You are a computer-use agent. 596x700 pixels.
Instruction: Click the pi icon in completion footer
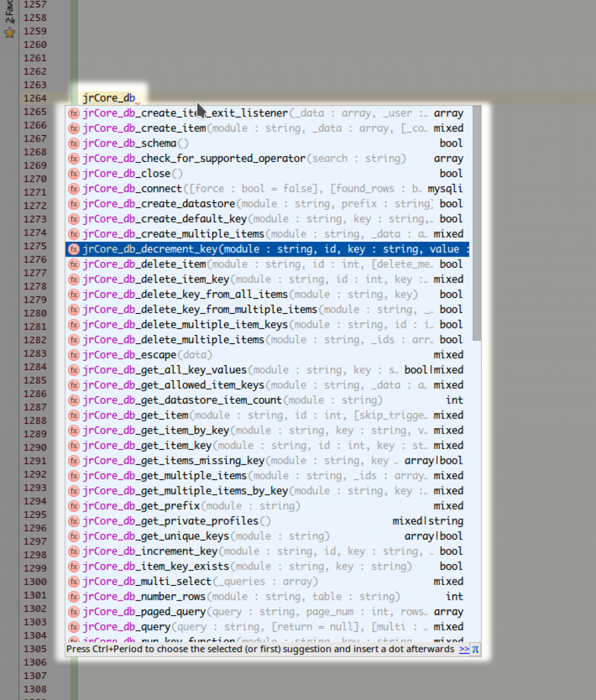pyautogui.click(x=475, y=649)
